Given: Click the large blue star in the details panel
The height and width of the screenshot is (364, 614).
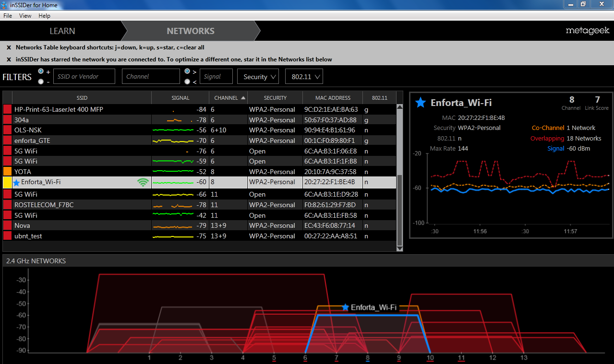Looking at the screenshot, I should click(421, 102).
